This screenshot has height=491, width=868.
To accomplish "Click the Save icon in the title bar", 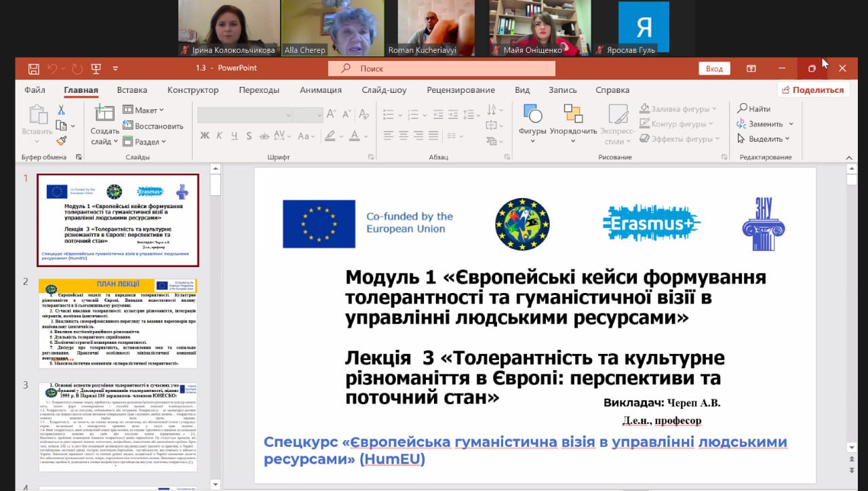I will [33, 68].
